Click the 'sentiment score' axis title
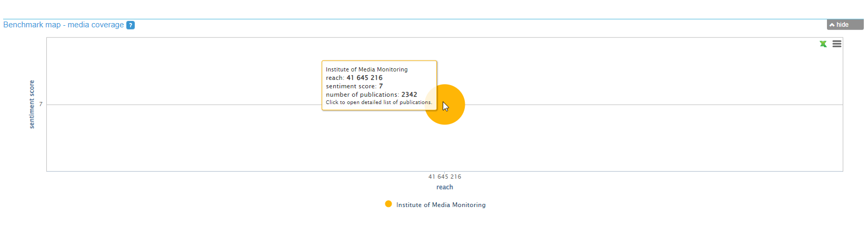Image resolution: width=868 pixels, height=237 pixels. coord(32,104)
